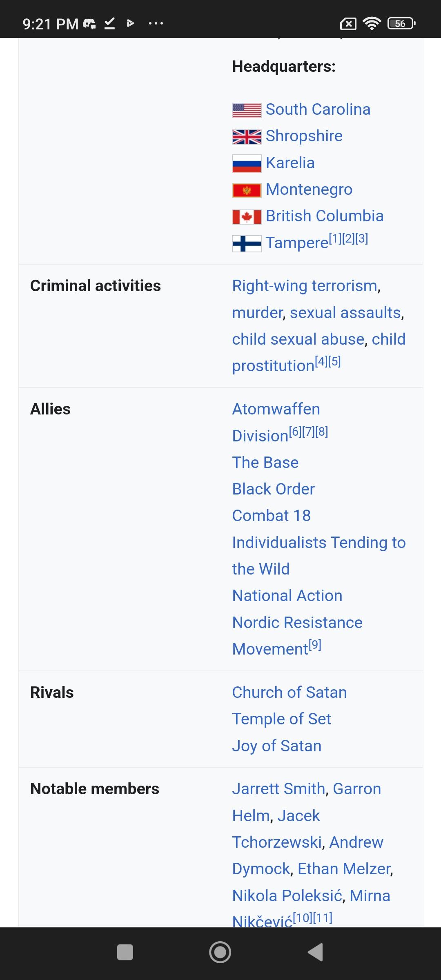Visit the Temple of Set article

[281, 719]
